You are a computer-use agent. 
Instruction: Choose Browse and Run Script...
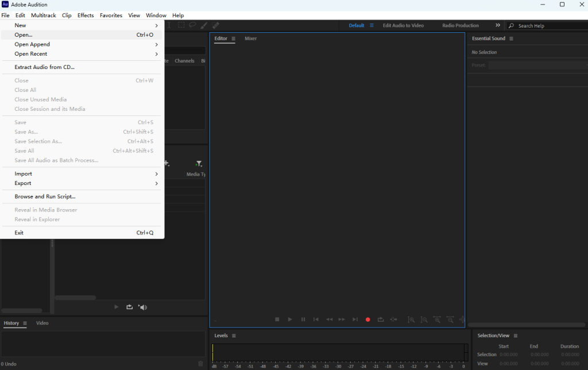click(x=82, y=196)
